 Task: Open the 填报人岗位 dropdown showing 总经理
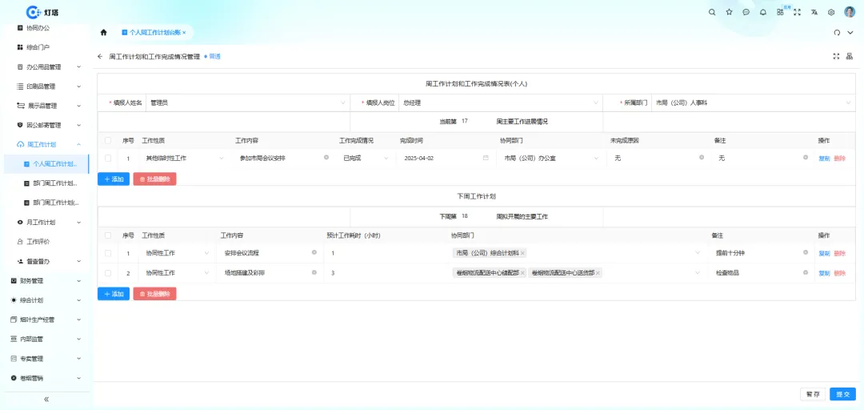click(x=499, y=102)
